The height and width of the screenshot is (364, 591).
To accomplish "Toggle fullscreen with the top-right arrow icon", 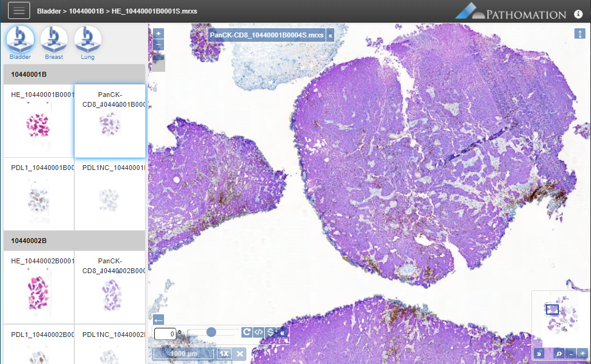I will (x=580, y=34).
